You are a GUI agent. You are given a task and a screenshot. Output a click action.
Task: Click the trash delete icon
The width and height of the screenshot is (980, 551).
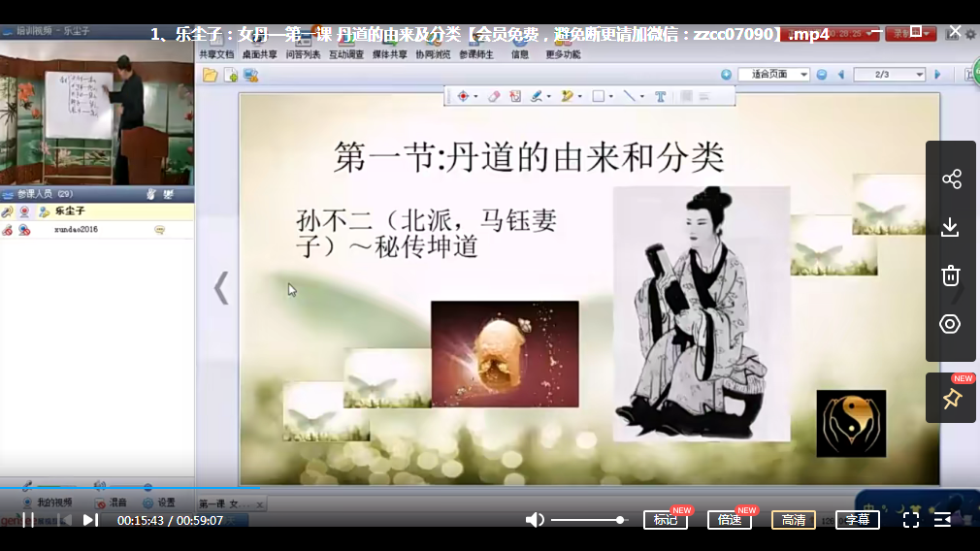click(951, 275)
